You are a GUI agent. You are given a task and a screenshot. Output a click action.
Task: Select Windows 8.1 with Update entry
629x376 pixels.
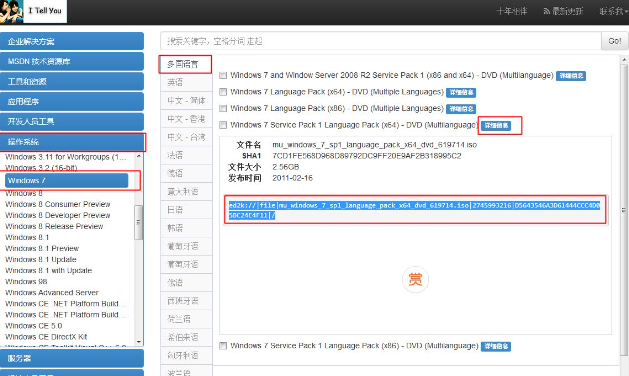(x=48, y=270)
